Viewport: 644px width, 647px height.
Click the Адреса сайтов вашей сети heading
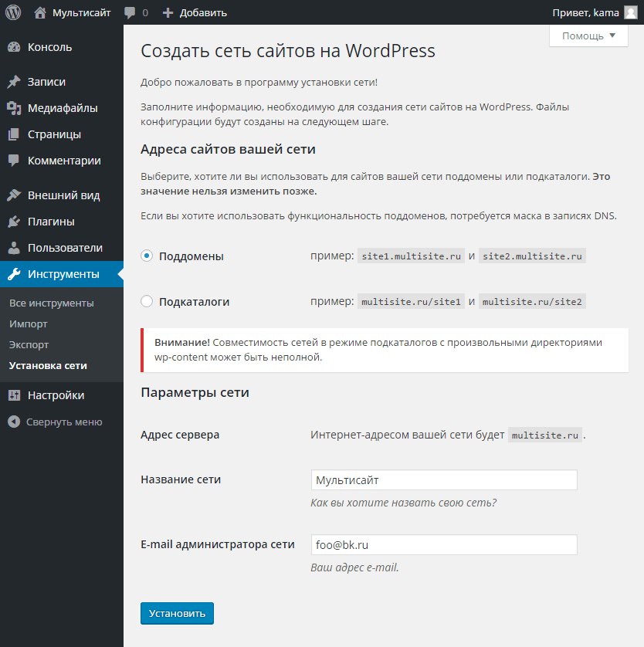click(x=228, y=149)
